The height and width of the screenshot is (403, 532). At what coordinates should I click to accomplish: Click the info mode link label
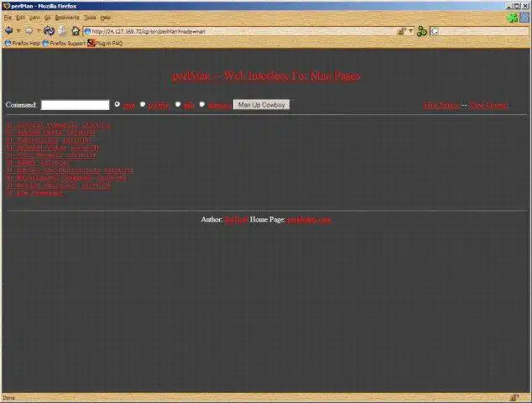tap(189, 105)
